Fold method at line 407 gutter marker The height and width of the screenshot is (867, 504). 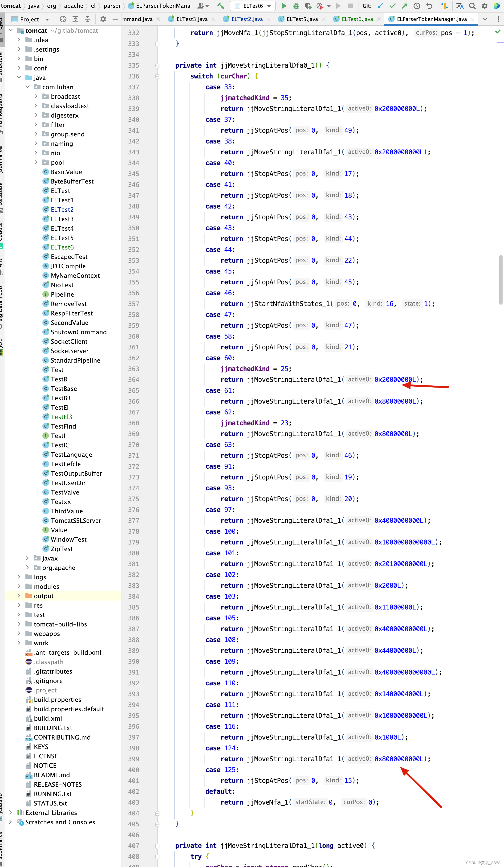(x=157, y=846)
